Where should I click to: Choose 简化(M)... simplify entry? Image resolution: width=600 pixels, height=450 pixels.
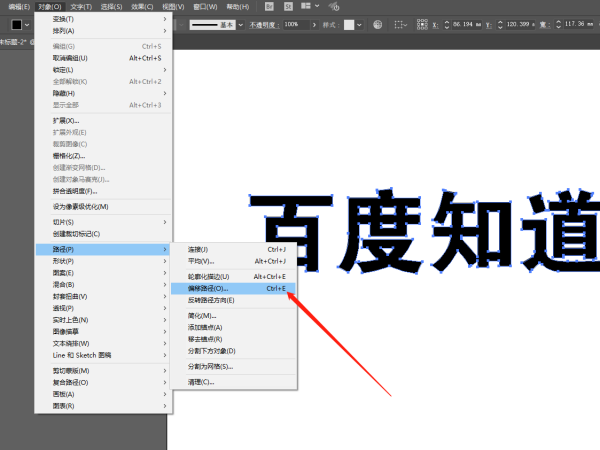click(x=233, y=316)
